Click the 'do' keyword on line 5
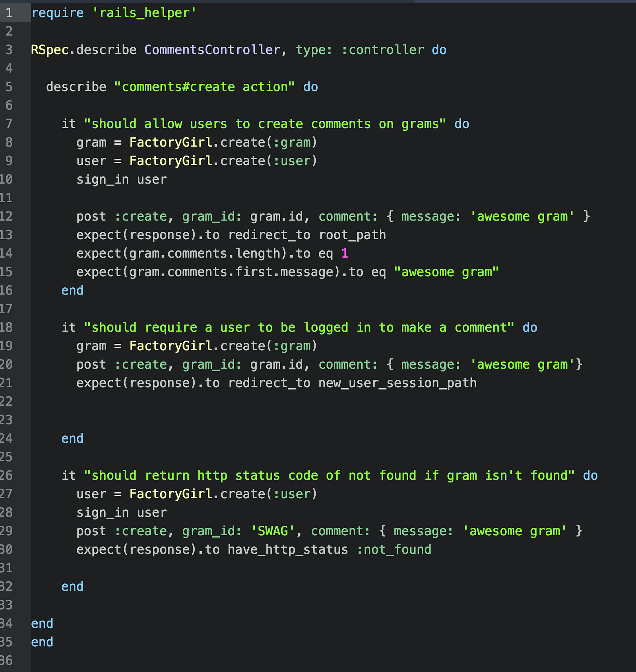The image size is (636, 672). [311, 87]
